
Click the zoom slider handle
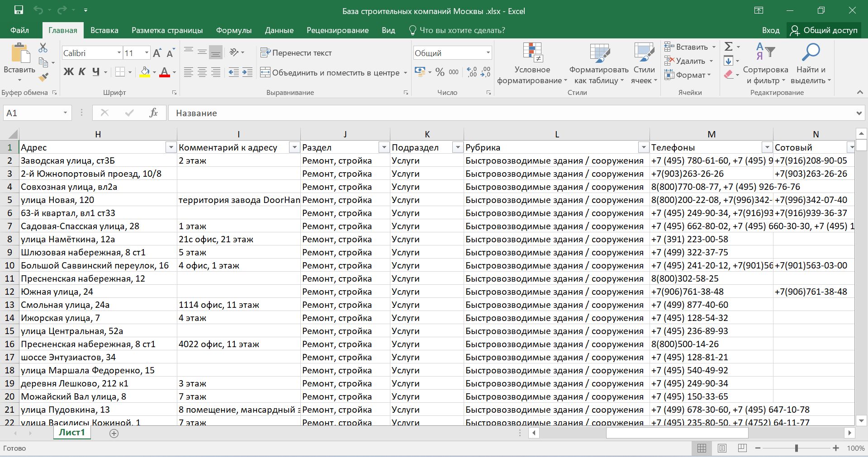796,448
